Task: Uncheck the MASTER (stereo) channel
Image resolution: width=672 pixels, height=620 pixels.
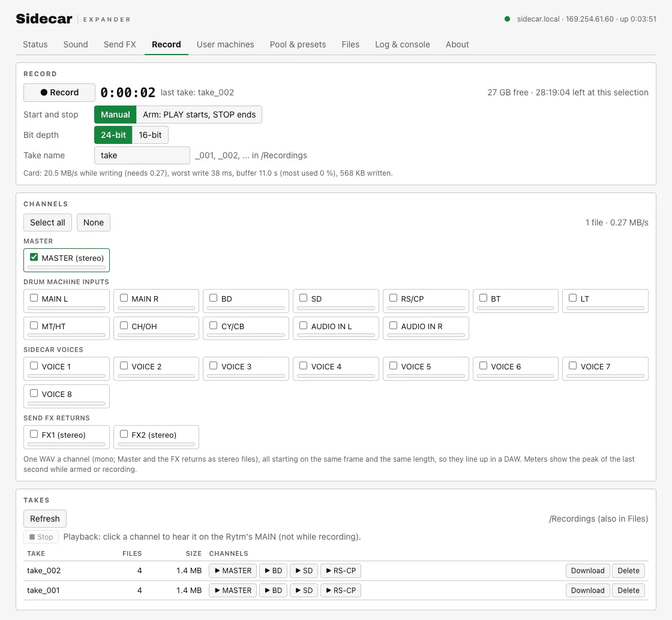Action: point(34,257)
